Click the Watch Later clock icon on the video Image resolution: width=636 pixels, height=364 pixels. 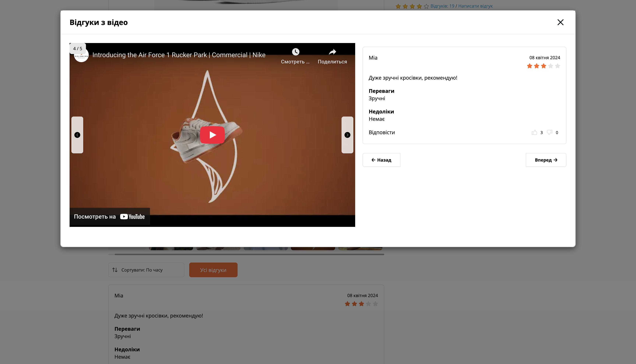pyautogui.click(x=296, y=52)
